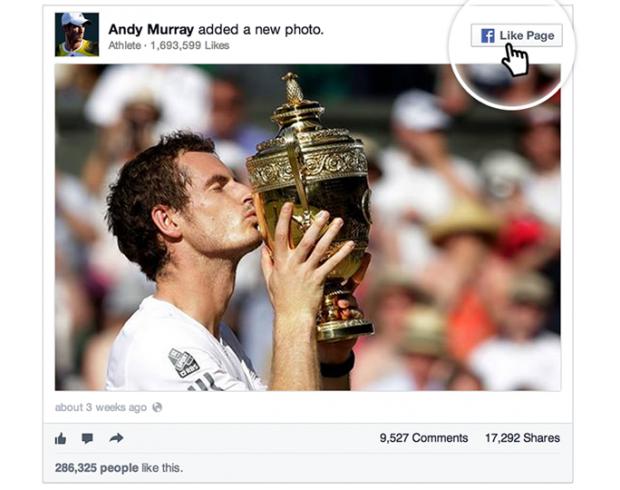This screenshot has height=490, width=620.
Task: Click the comment speech bubble icon
Action: pyautogui.click(x=87, y=438)
